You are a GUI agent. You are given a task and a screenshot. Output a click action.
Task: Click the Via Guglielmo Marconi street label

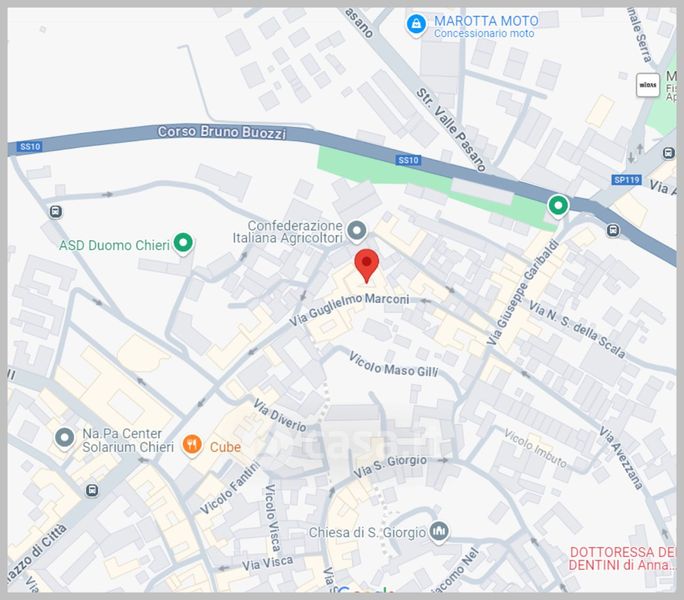coord(349,309)
